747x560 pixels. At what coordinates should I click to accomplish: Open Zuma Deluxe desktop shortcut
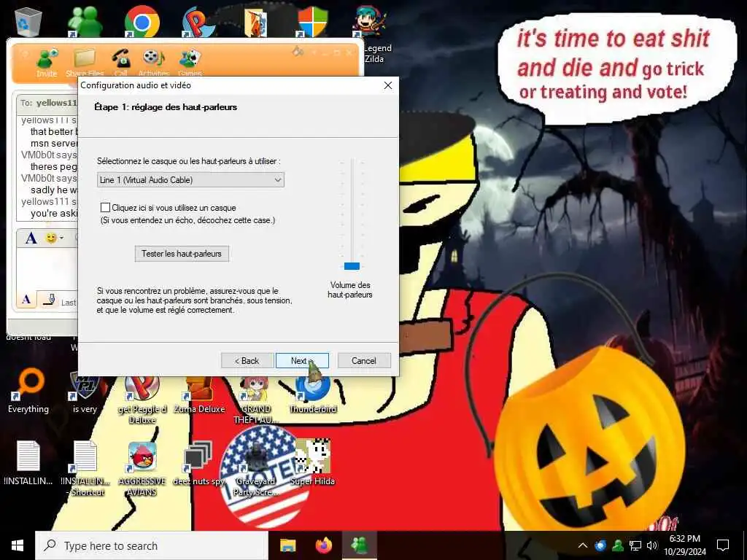coord(199,395)
